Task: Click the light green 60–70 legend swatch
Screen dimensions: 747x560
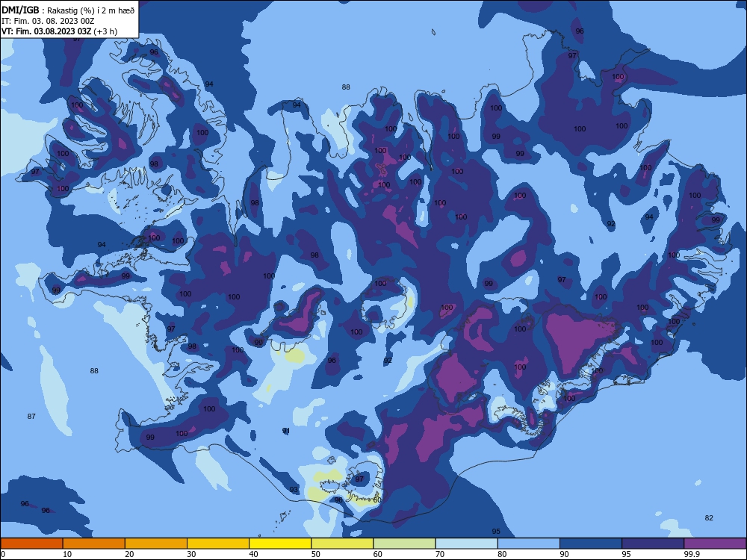Action: click(404, 544)
